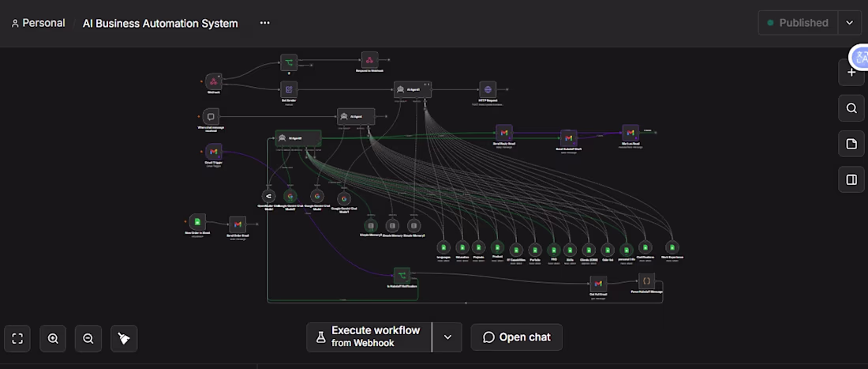Select the Parse Hubstaff Message code node
Viewport: 868px width, 369px height.
pos(646,281)
